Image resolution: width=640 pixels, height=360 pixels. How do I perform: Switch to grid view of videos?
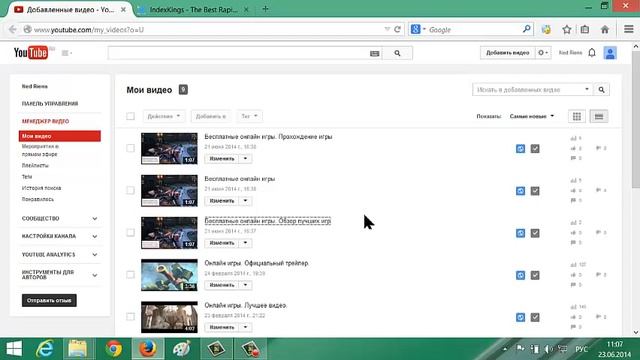(577, 116)
